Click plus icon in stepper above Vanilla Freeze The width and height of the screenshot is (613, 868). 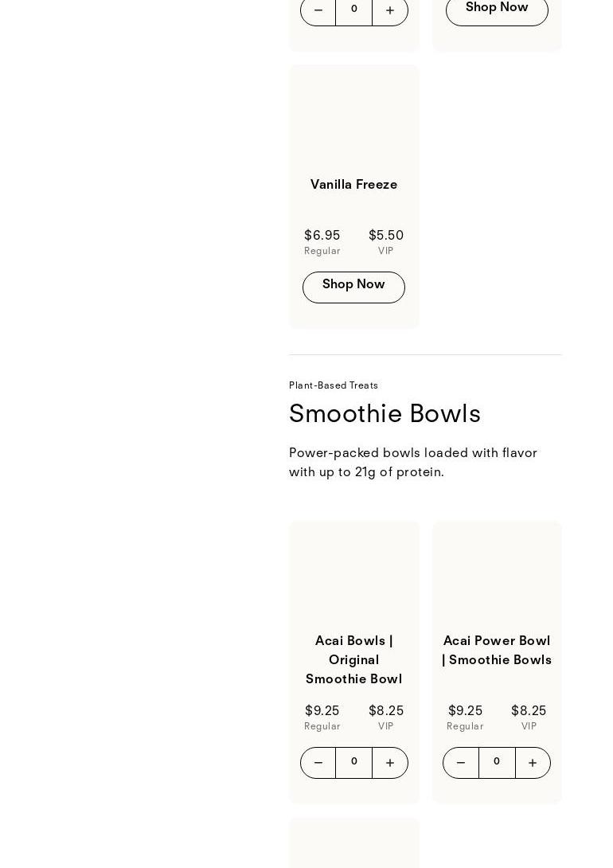pyautogui.click(x=390, y=10)
